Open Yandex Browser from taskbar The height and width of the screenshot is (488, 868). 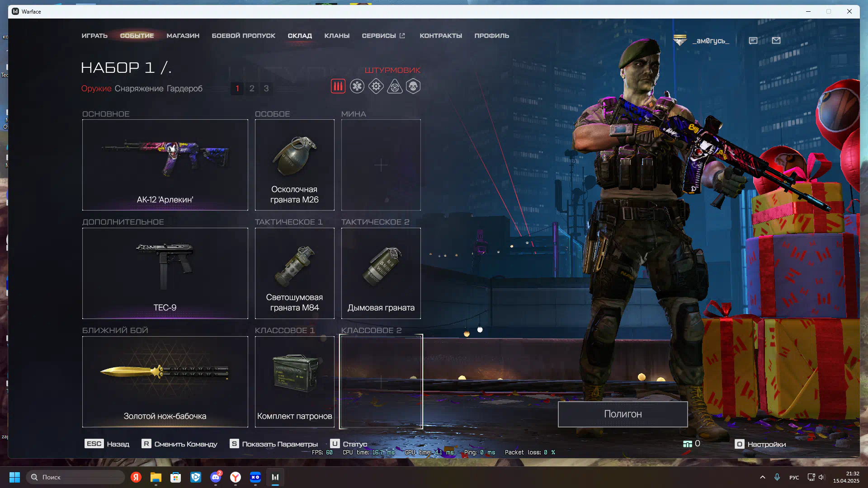click(236, 477)
